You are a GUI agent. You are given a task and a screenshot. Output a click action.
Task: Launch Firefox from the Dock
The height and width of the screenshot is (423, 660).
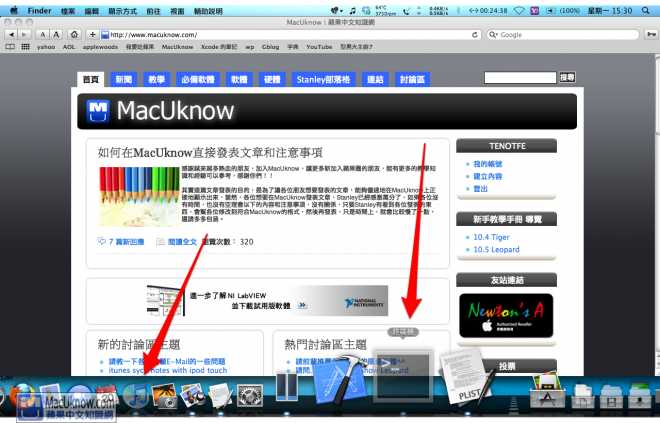[22, 396]
